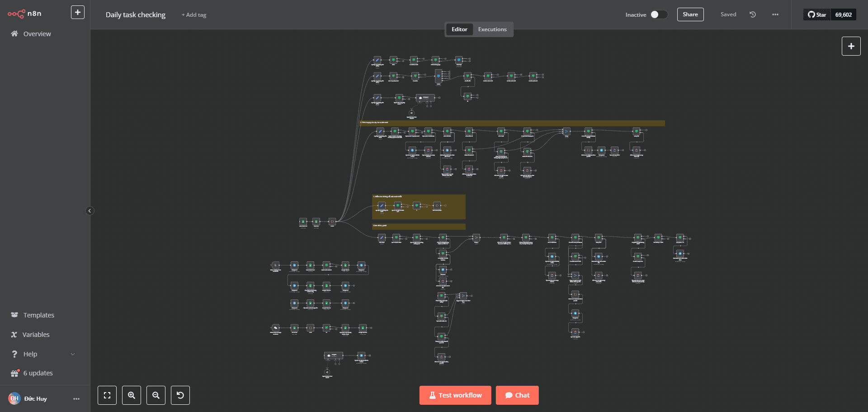Screen dimensions: 868x412
Task: Add a node with the canvas plus button
Action: (x=851, y=46)
